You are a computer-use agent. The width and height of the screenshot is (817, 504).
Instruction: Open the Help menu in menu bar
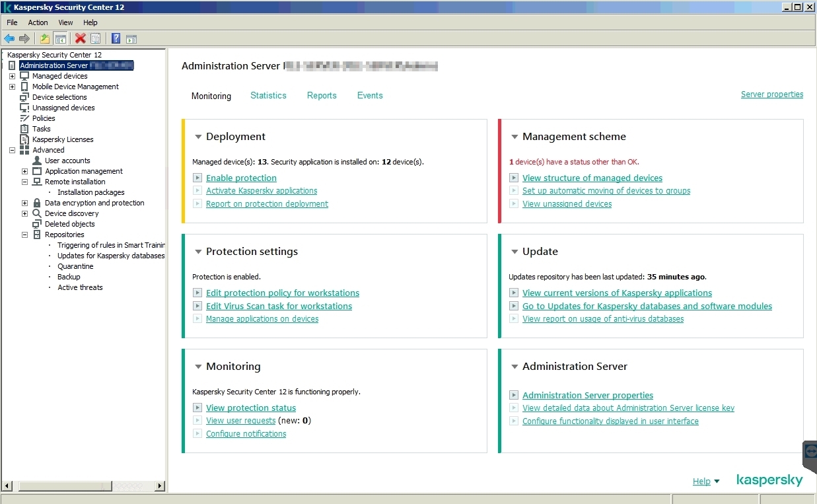click(x=90, y=22)
